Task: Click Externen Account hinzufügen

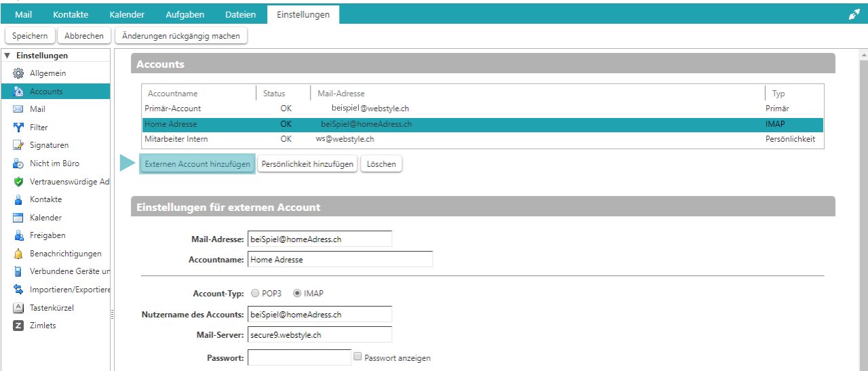Action: pyautogui.click(x=197, y=164)
